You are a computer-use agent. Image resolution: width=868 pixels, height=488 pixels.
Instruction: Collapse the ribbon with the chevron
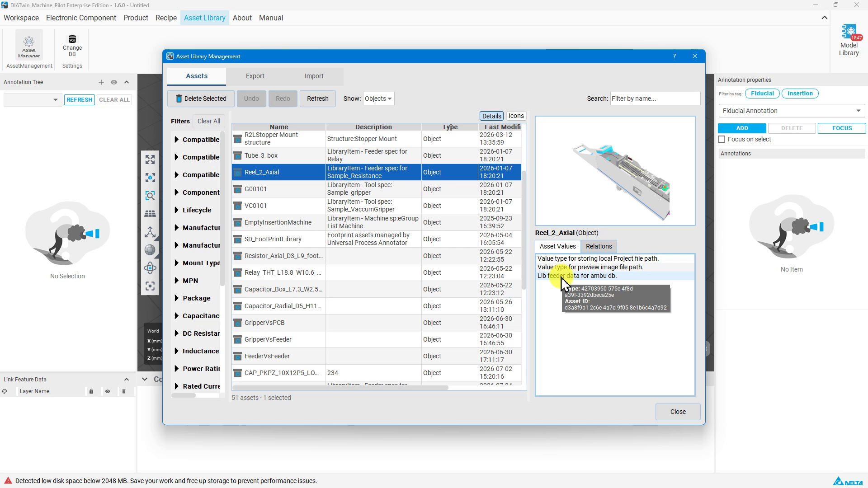pos(825,18)
